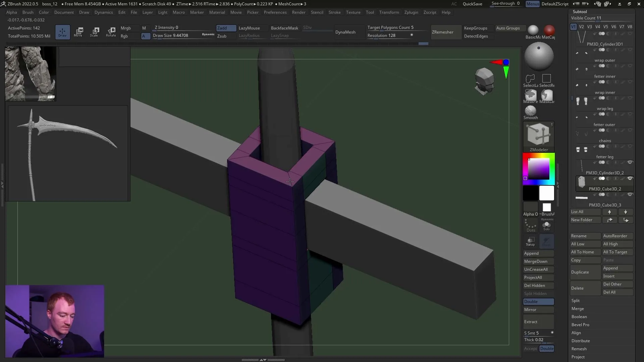Screen dimensions: 644x362
Task: Select the Smooth brush
Action: pos(530,111)
